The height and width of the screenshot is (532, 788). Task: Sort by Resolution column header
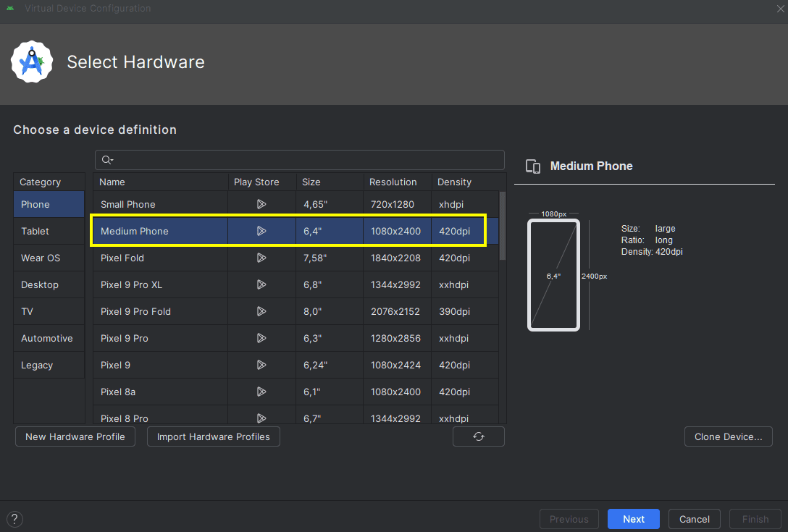click(393, 182)
